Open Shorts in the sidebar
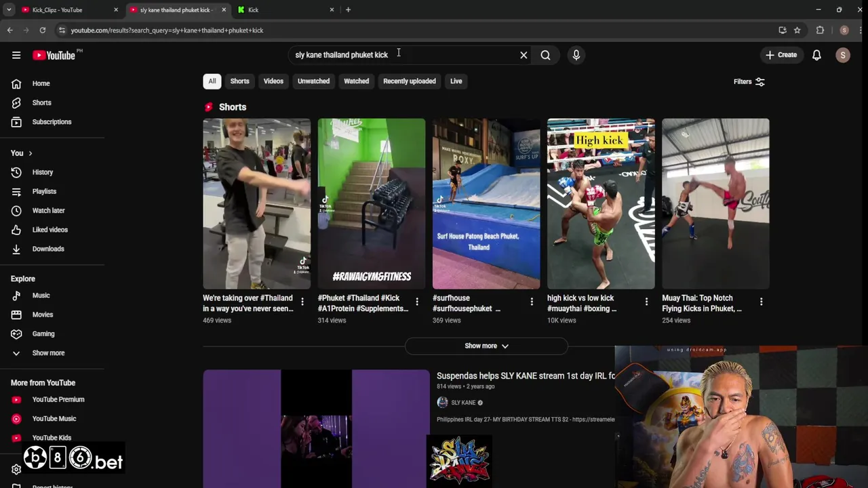The height and width of the screenshot is (488, 868). (52, 102)
